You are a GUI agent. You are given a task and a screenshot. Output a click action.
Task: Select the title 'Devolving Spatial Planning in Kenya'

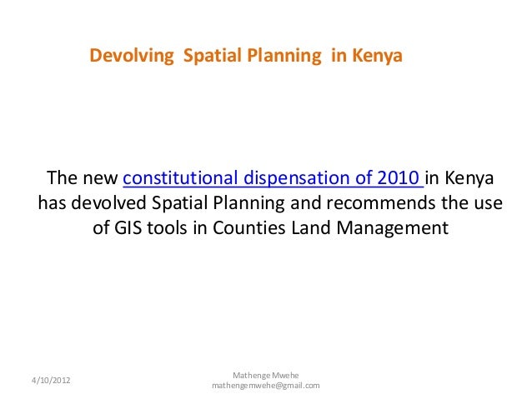246,56
